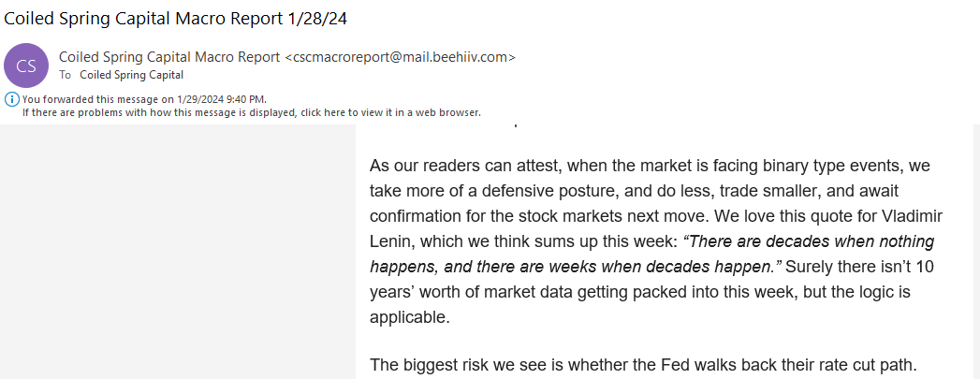
Task: Click the purple CS sender avatar
Action: pyautogui.click(x=26, y=66)
